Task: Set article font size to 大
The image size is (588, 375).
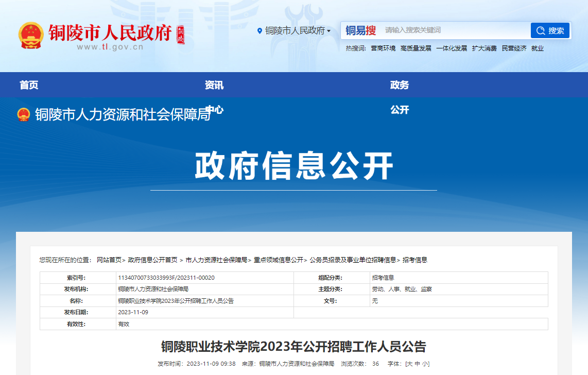Action: coord(410,364)
